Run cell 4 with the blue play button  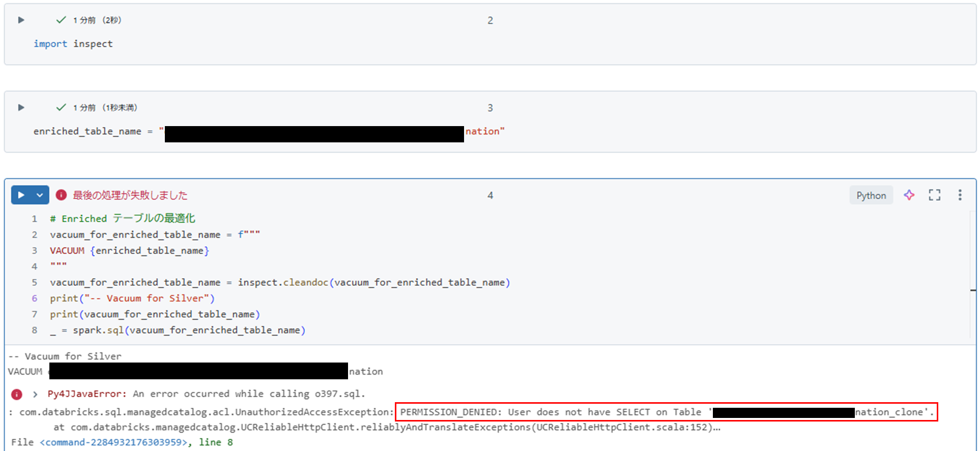(21, 195)
